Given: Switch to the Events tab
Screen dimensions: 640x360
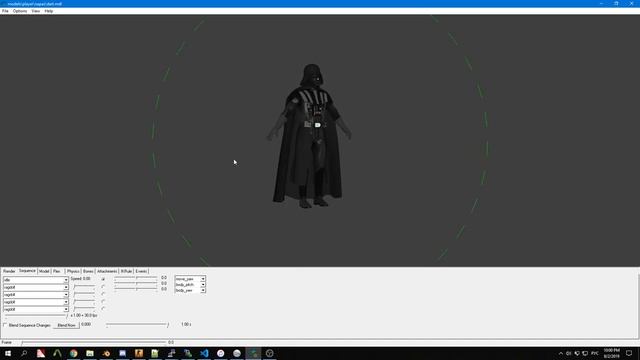Looking at the screenshot, I should (141, 271).
